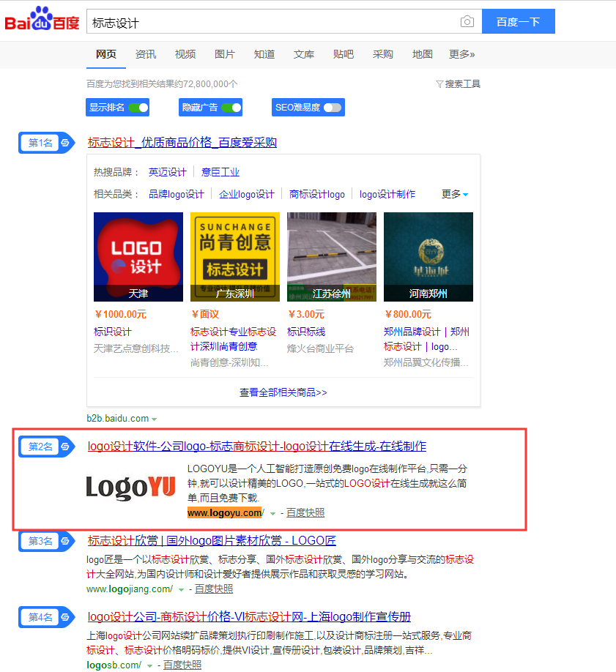This screenshot has height=672, width=616.
Task: Click logo设计制作 category link
Action: pos(387,194)
